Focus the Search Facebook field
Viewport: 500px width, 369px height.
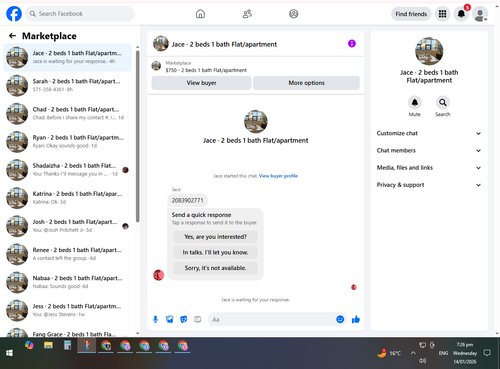coord(80,14)
